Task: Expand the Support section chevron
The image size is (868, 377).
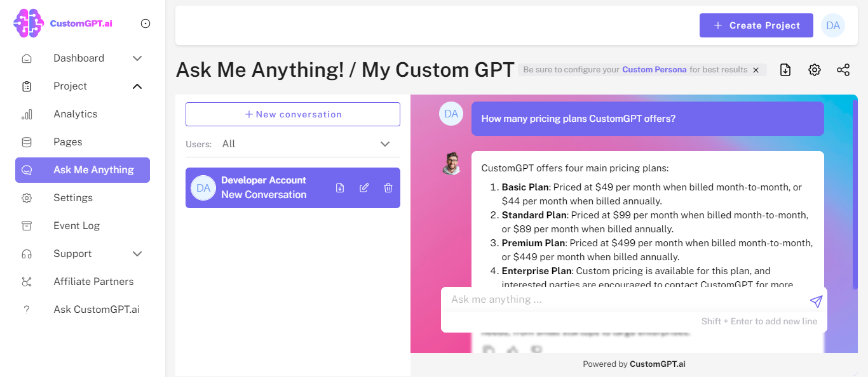Action: [137, 253]
